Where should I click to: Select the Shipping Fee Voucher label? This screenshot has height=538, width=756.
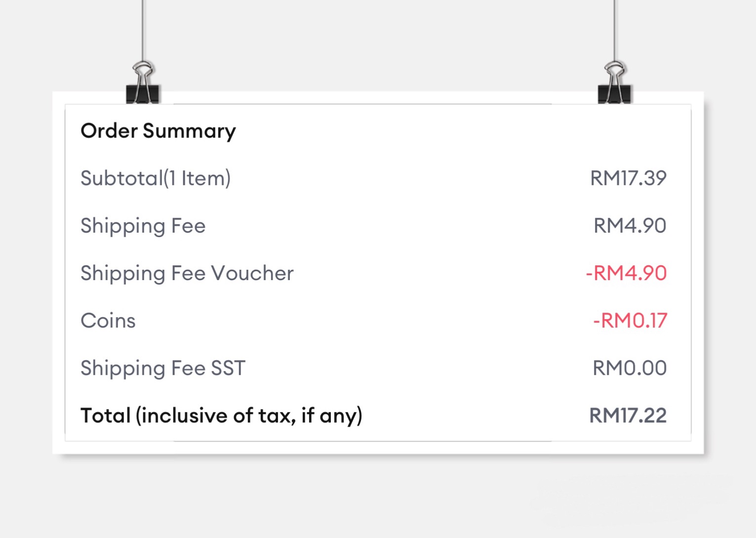(187, 273)
